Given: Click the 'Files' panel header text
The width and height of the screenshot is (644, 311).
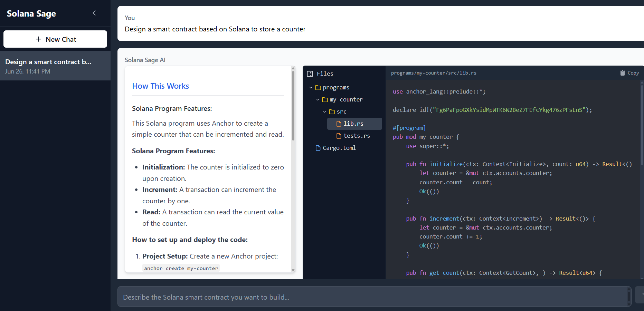Looking at the screenshot, I should tap(325, 74).
